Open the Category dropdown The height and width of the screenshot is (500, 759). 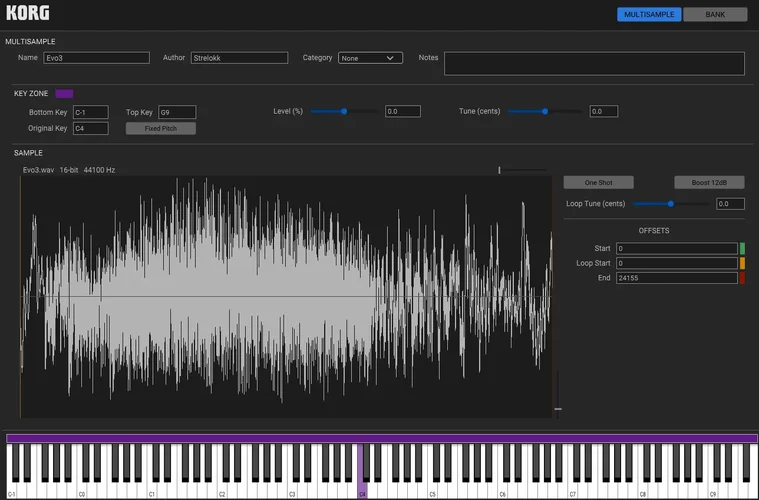pyautogui.click(x=370, y=58)
